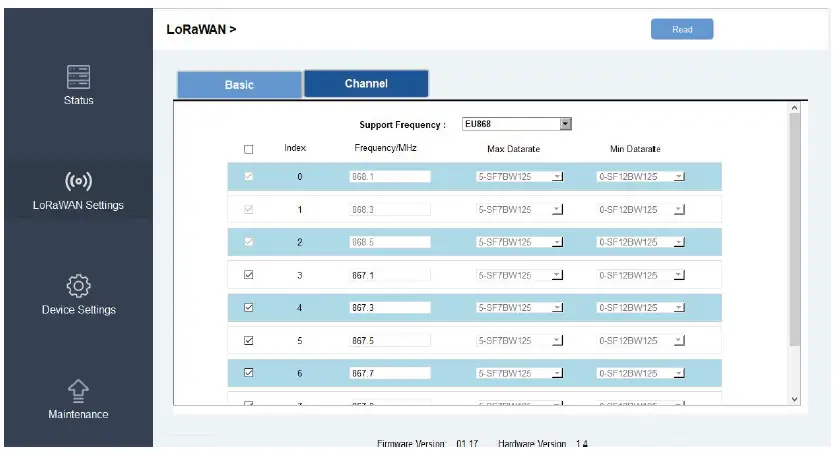The image size is (838, 457).
Task: Click the scrollbar down arrow
Action: [x=795, y=399]
